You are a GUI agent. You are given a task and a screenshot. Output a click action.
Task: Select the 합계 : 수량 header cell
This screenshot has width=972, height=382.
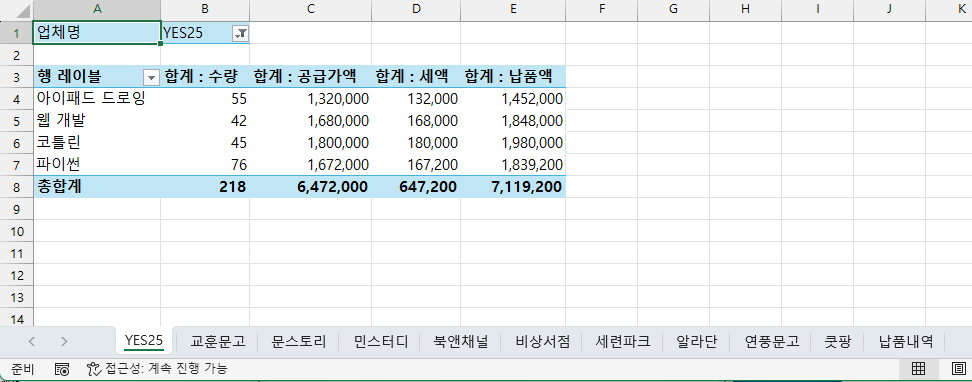(x=205, y=77)
